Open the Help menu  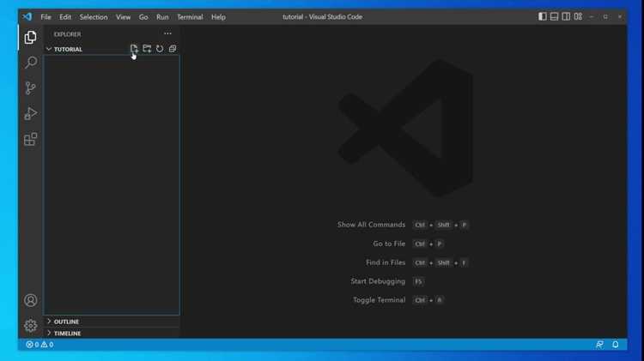218,17
